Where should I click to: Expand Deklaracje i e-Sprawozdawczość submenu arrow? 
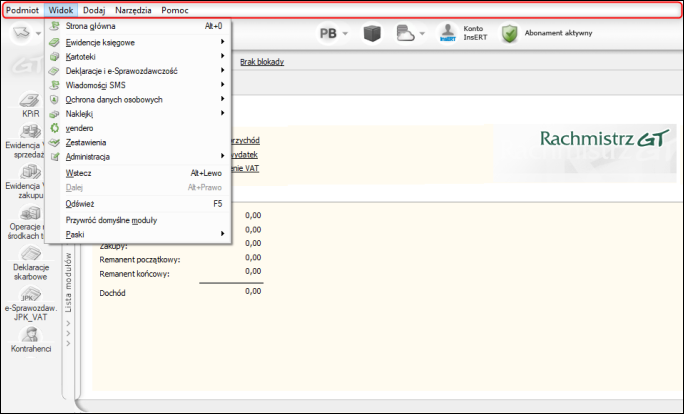(222, 70)
